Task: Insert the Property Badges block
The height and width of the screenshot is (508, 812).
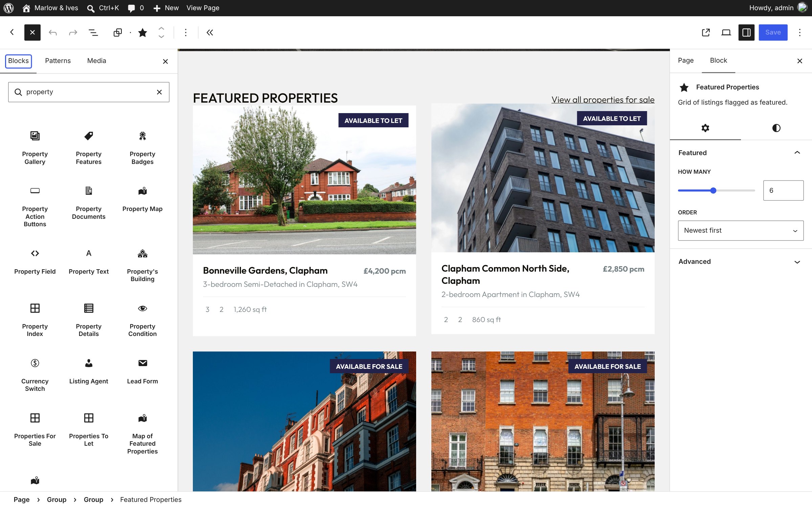Action: [142, 147]
